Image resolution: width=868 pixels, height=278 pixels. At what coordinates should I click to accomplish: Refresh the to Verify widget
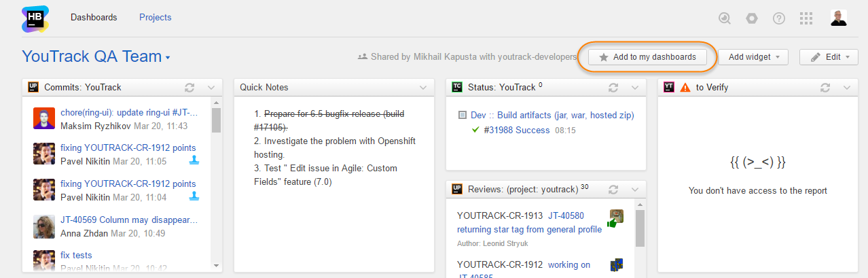coord(825,87)
